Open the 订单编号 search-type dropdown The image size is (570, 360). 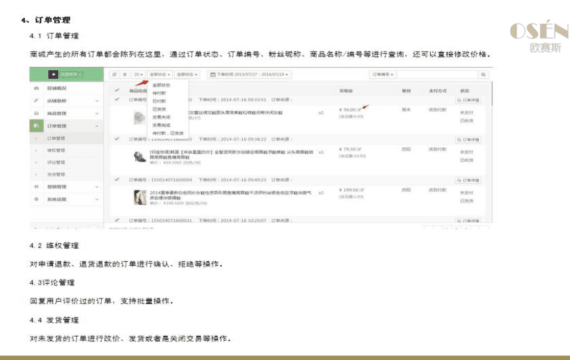(x=383, y=75)
